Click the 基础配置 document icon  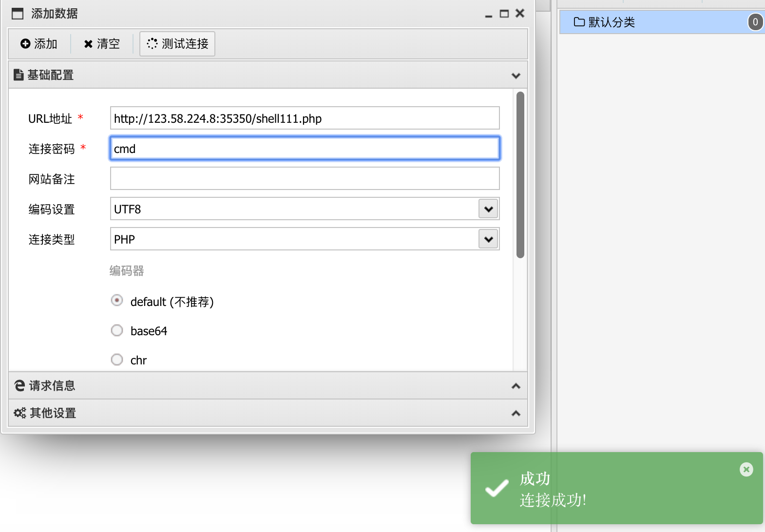pyautogui.click(x=19, y=75)
